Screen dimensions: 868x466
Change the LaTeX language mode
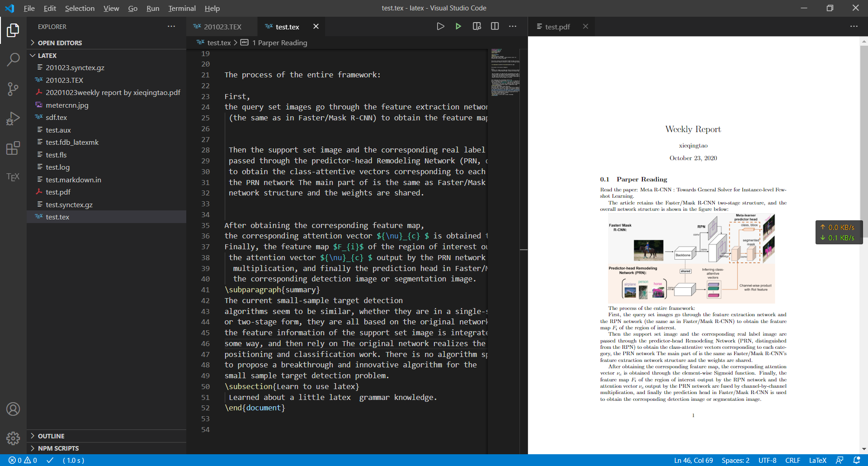click(817, 460)
